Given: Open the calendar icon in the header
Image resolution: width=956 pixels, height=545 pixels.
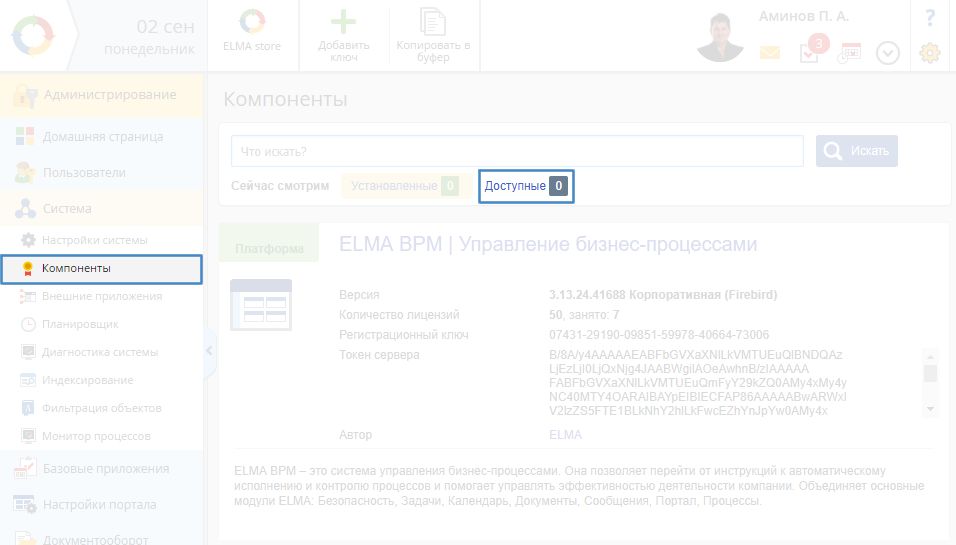Looking at the screenshot, I should [x=849, y=53].
